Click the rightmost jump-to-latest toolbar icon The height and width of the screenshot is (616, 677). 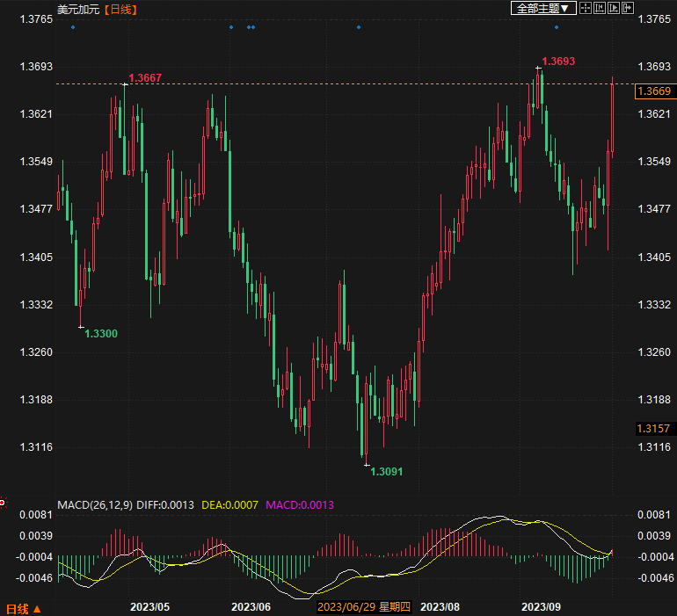pyautogui.click(x=628, y=8)
